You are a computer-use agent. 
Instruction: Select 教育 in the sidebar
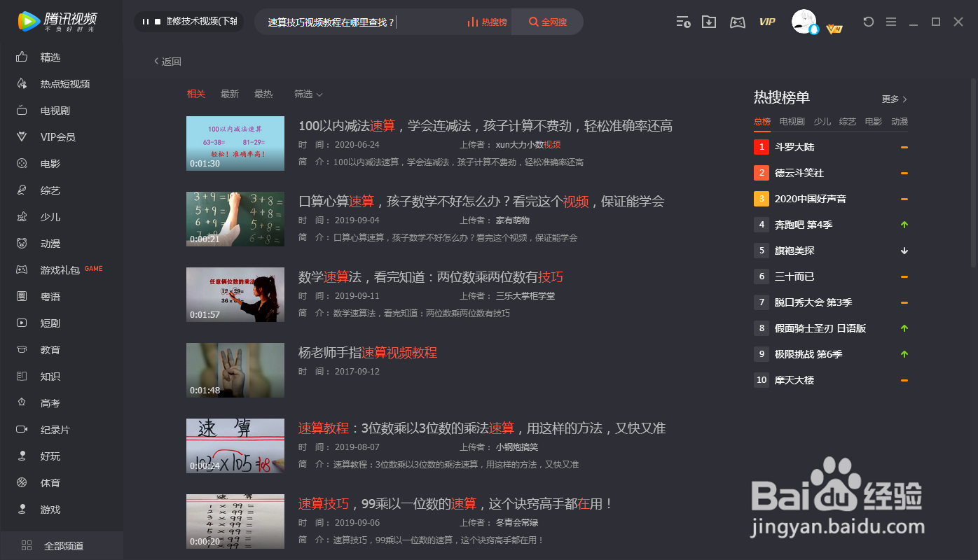point(49,349)
